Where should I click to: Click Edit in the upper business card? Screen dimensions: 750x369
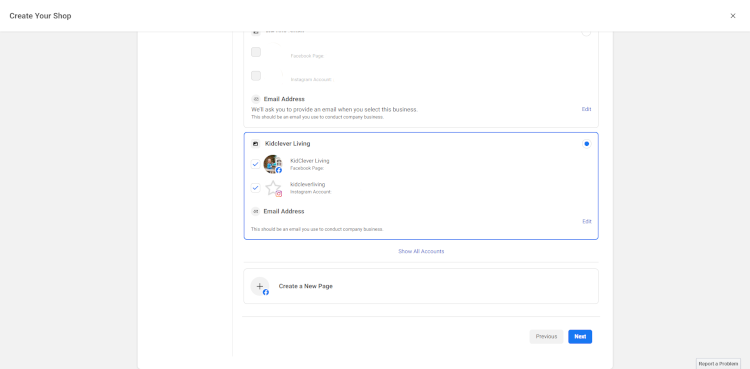coord(586,109)
